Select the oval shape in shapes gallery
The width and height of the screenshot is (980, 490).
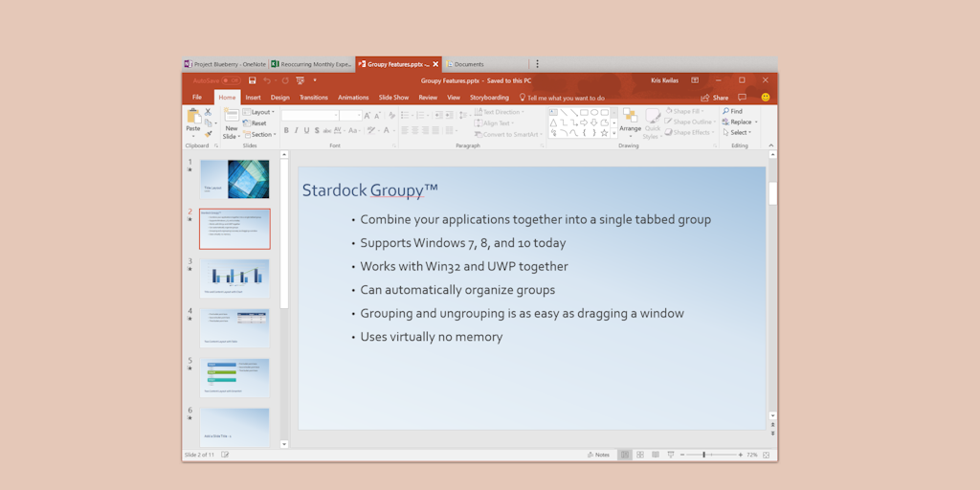tap(594, 113)
